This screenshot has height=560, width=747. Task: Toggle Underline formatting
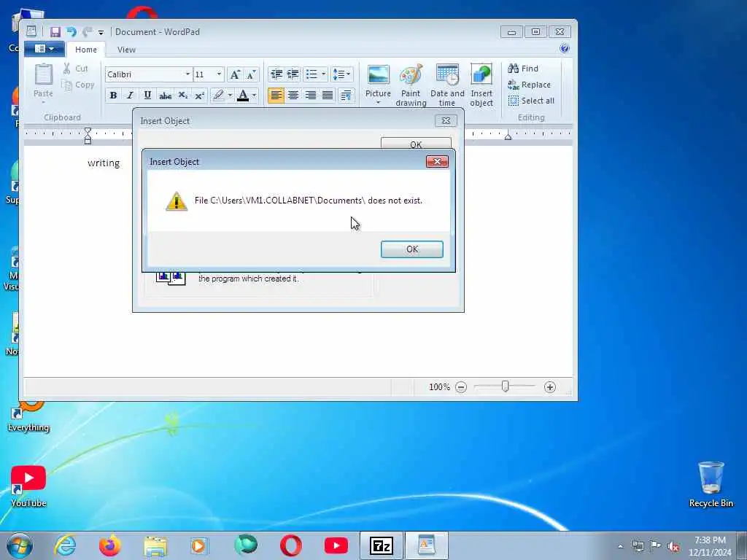pyautogui.click(x=147, y=96)
